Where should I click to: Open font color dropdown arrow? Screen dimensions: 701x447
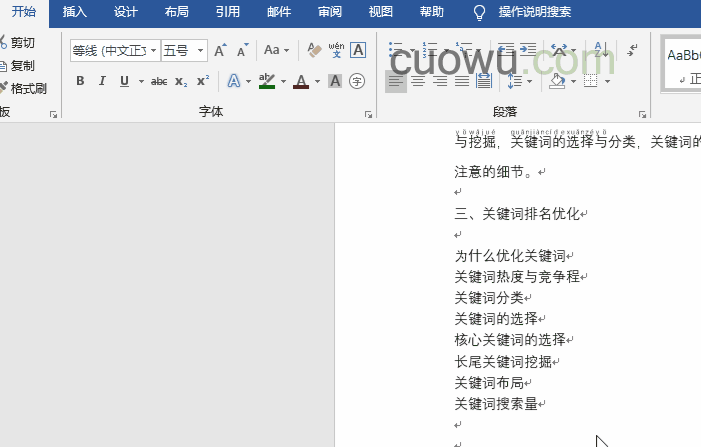(317, 81)
